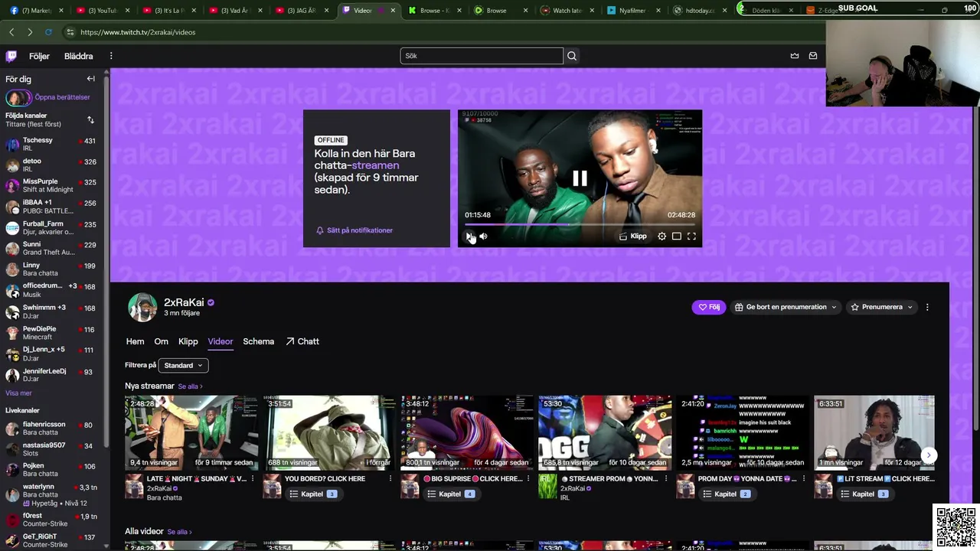Screen dimensions: 980x551
Task: Click Se alla next to Alla videor
Action: 179,532
